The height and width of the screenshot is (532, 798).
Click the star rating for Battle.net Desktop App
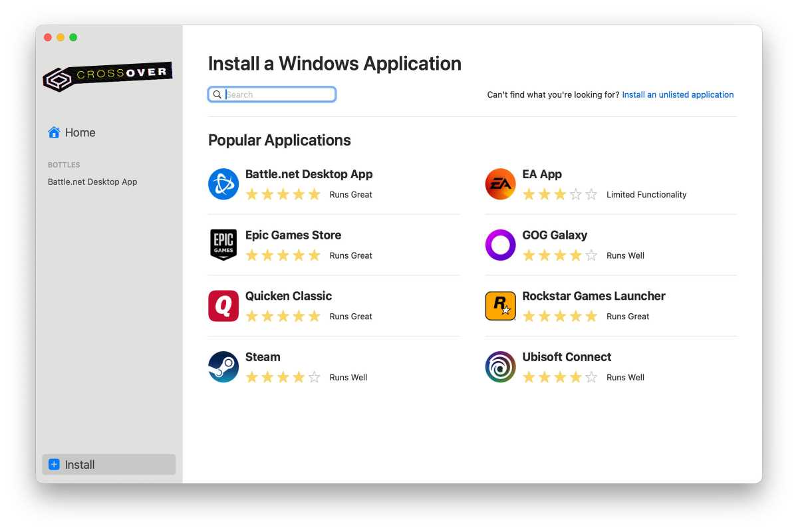click(x=283, y=194)
